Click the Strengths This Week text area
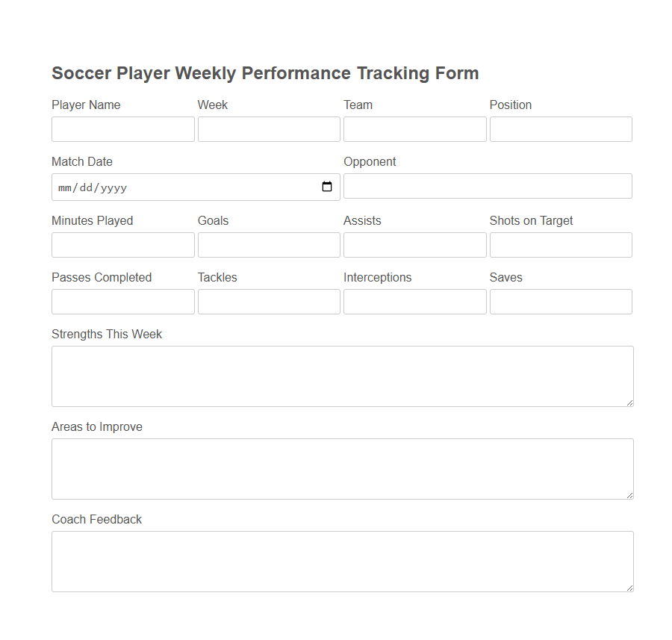 pos(341,376)
